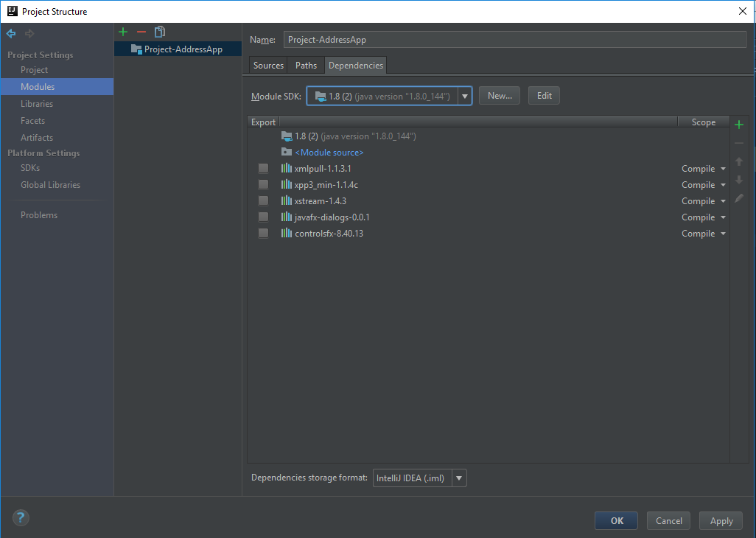Toggle Export for controlsfx-8.40.13
Image resolution: width=756 pixels, height=538 pixels.
(263, 233)
